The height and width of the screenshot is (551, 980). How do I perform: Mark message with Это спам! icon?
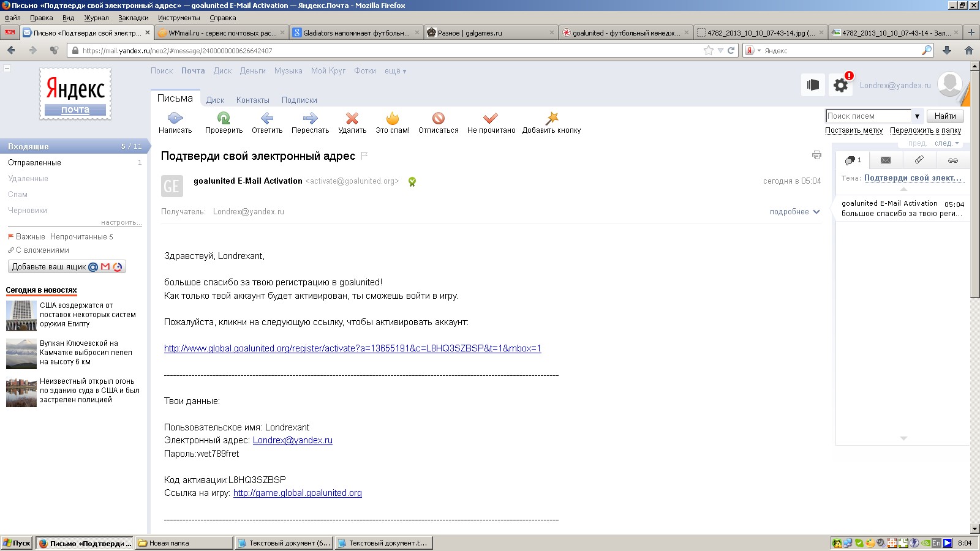point(393,118)
